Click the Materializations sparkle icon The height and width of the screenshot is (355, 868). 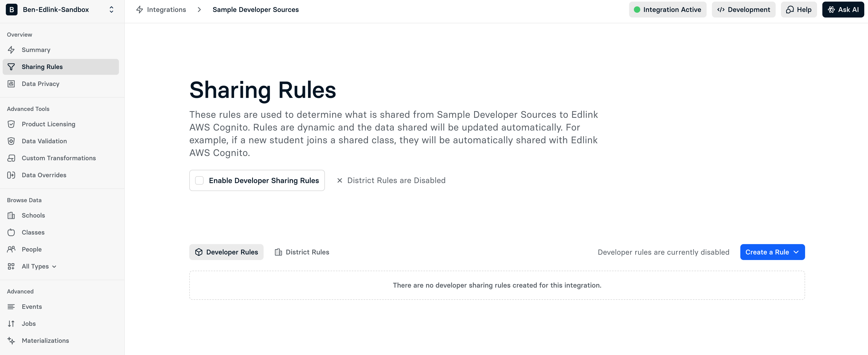(11, 340)
